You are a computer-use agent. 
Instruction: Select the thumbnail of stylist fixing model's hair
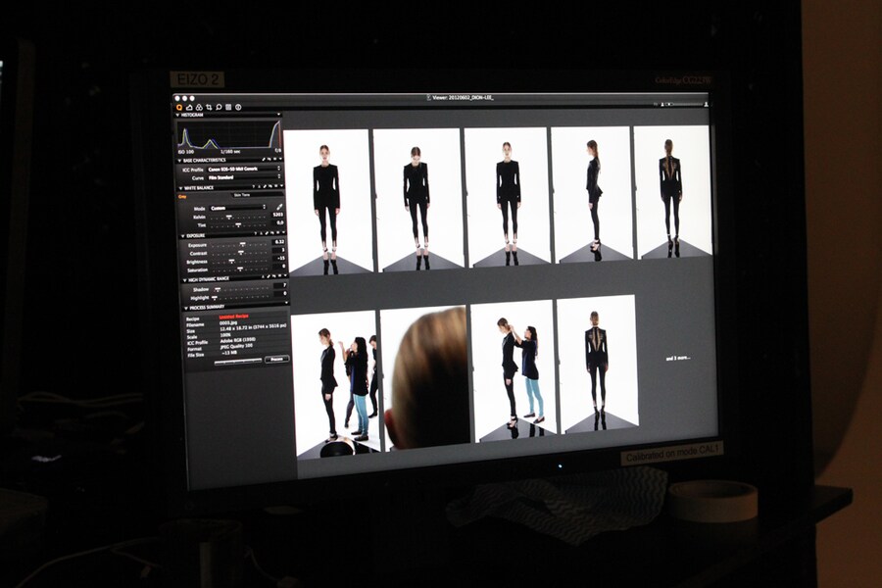[x=514, y=371]
